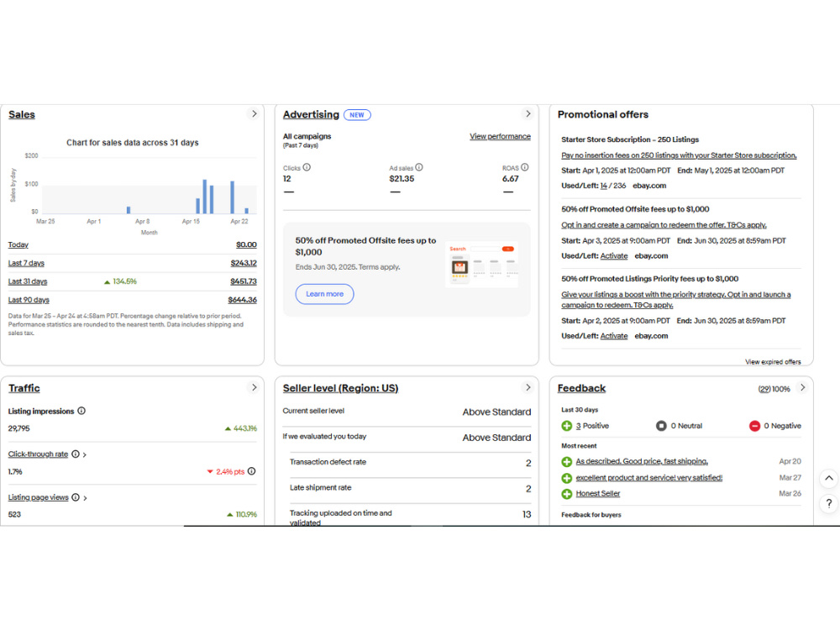This screenshot has height=630, width=840.
Task: Click the 14 used listings link
Action: pyautogui.click(x=604, y=186)
